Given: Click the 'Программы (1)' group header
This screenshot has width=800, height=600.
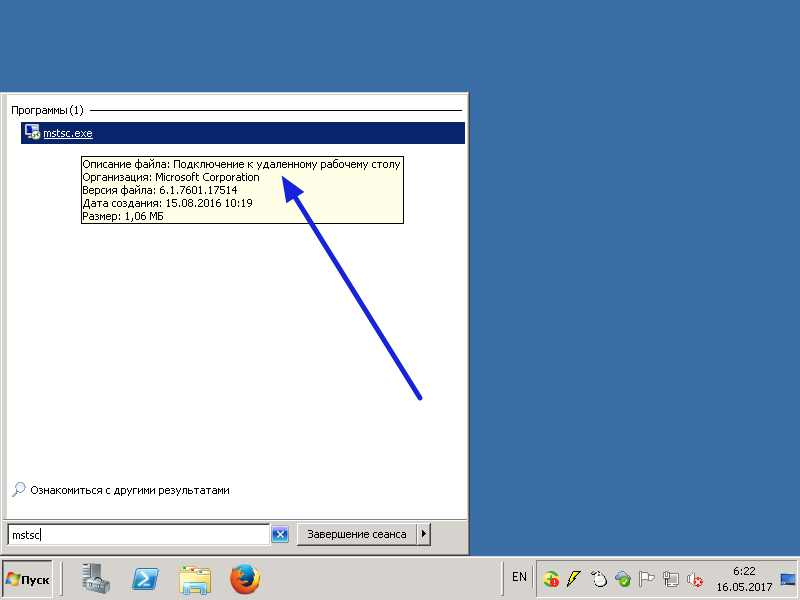Looking at the screenshot, I should pos(47,110).
